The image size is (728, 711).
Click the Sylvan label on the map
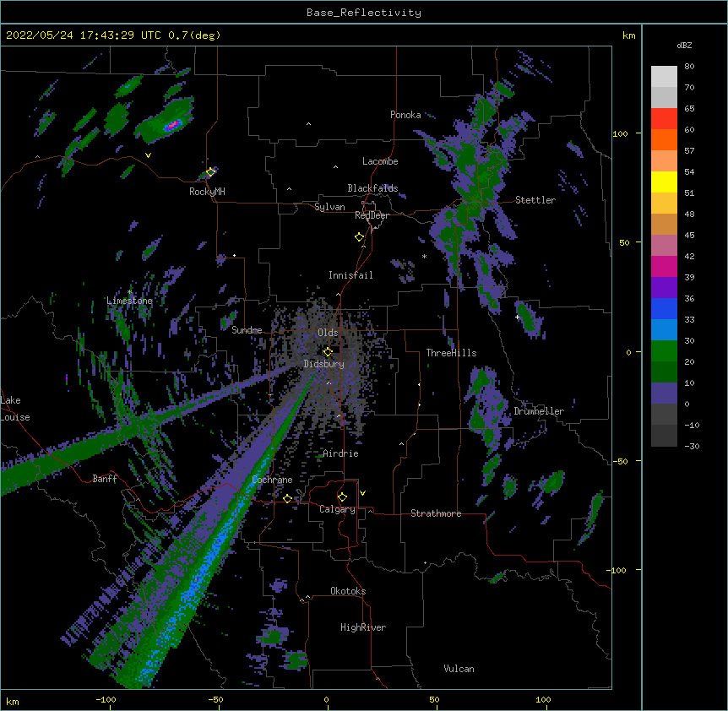[x=329, y=207]
